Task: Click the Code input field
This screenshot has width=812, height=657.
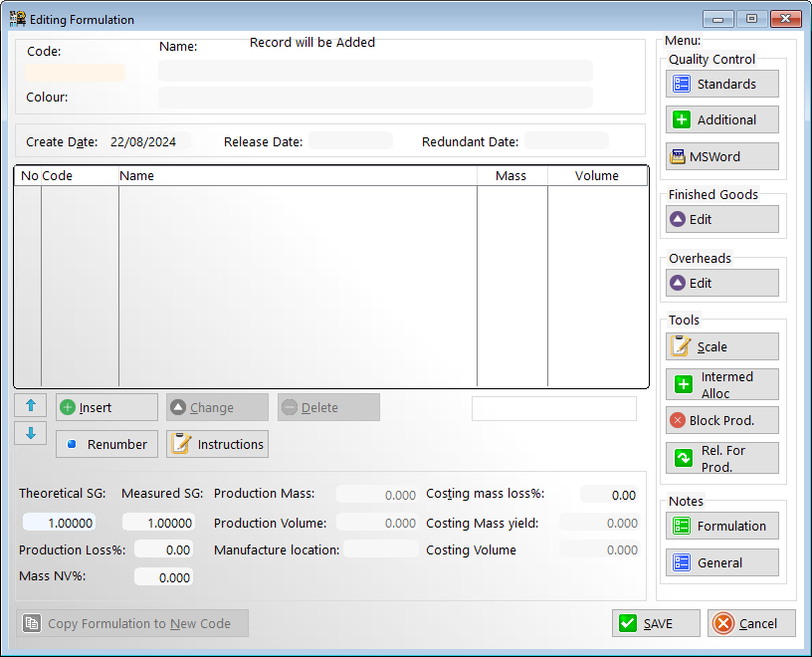Action: [76, 73]
